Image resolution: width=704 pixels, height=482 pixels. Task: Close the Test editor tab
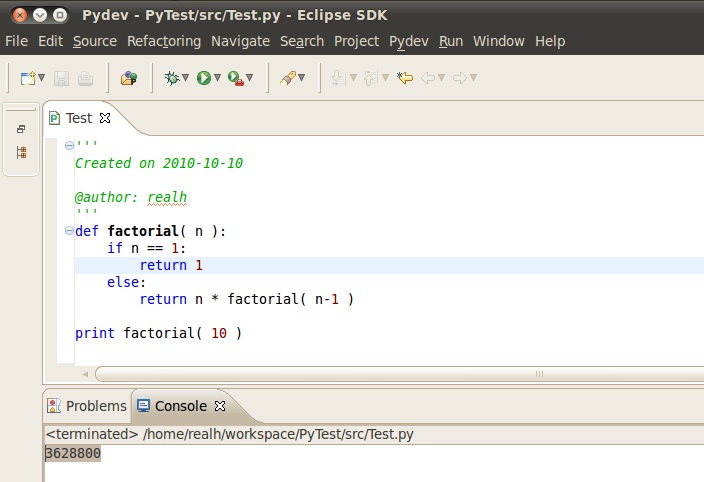pyautogui.click(x=105, y=118)
